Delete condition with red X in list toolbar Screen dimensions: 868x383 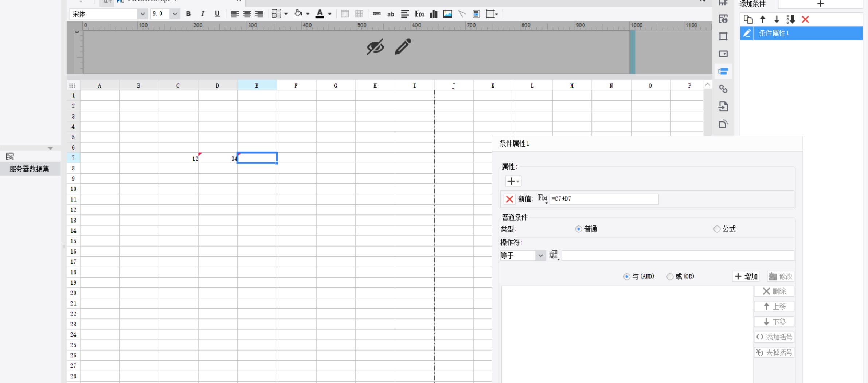[x=805, y=19]
